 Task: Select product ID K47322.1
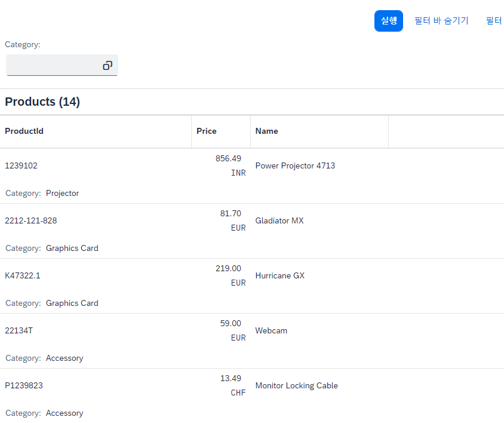pyautogui.click(x=23, y=275)
